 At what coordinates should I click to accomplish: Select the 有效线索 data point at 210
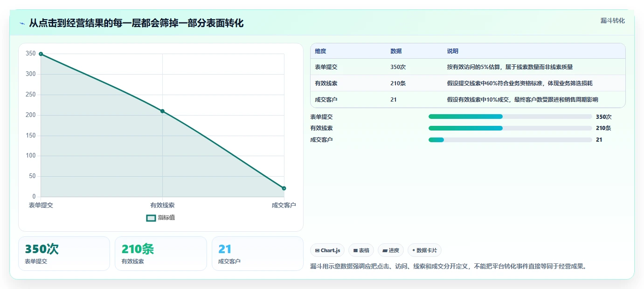tap(162, 111)
